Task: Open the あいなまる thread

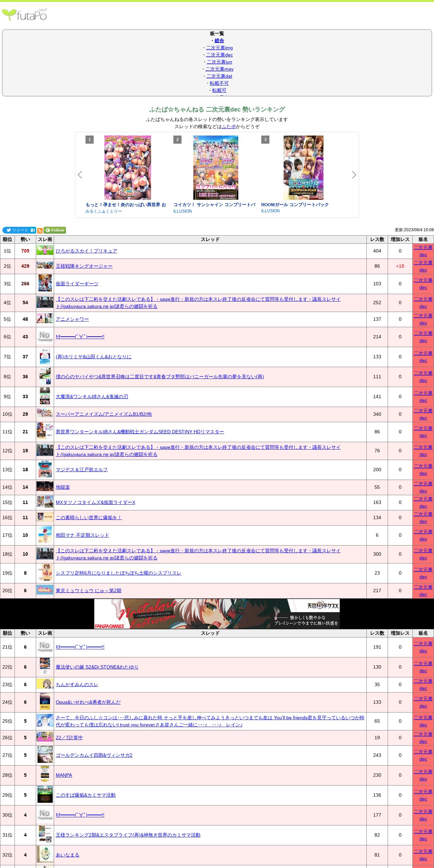Action: pyautogui.click(x=68, y=855)
